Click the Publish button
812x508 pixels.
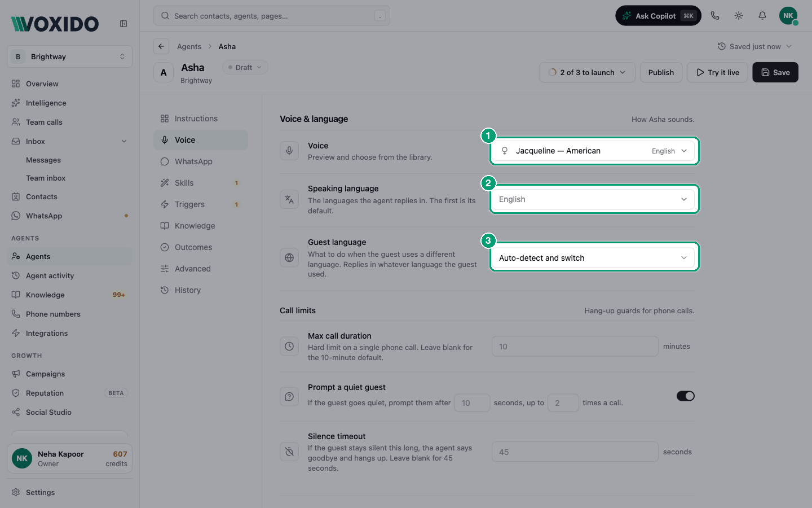click(661, 72)
